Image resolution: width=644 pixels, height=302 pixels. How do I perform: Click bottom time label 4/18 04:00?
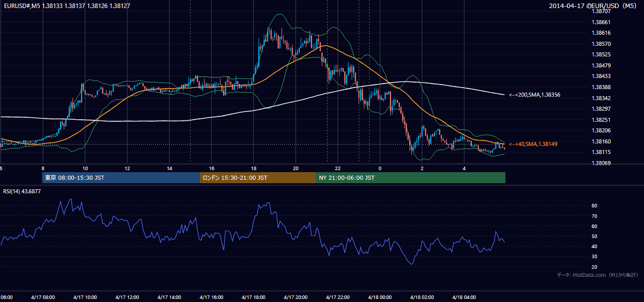(x=464, y=297)
